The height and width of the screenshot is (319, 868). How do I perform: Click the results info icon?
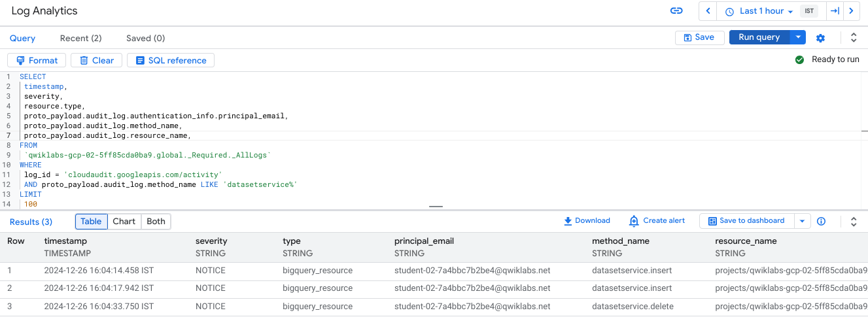(x=822, y=221)
